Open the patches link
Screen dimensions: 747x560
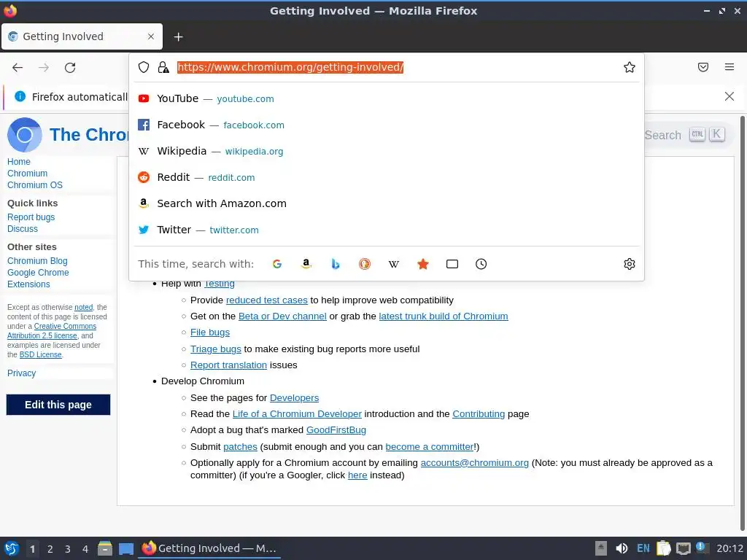240,447
